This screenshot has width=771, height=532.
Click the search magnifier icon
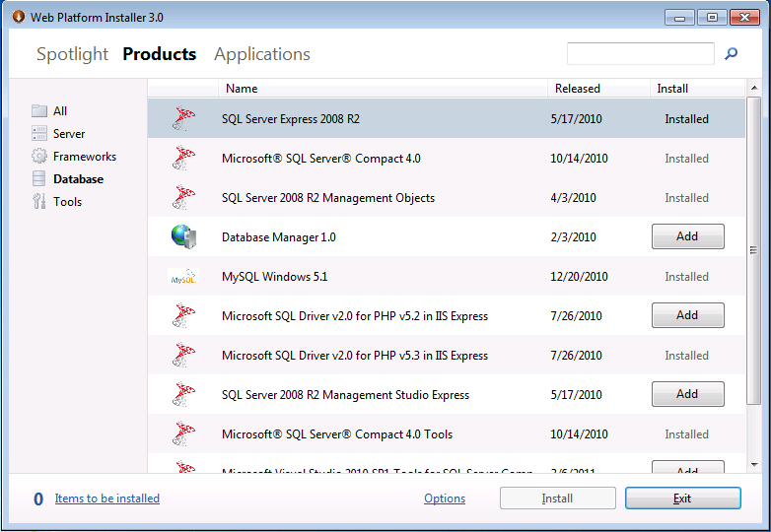click(731, 53)
